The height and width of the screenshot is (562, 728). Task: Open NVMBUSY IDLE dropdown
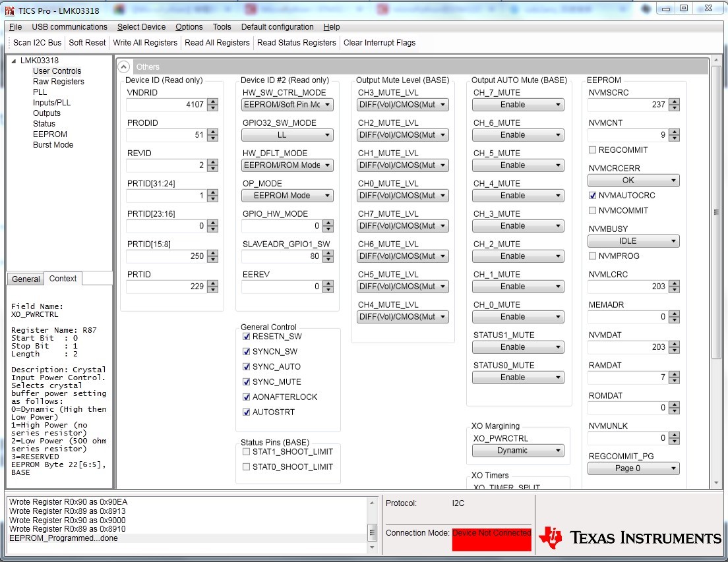[x=633, y=241]
